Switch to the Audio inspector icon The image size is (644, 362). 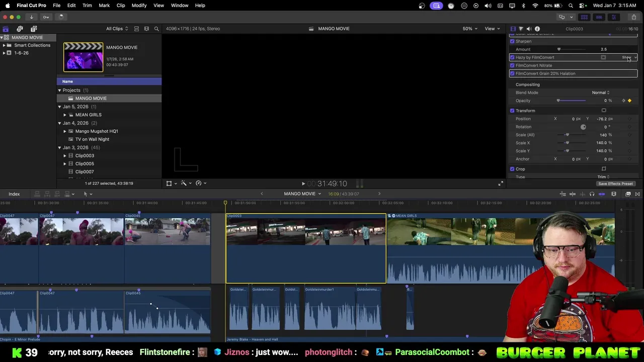point(529,29)
